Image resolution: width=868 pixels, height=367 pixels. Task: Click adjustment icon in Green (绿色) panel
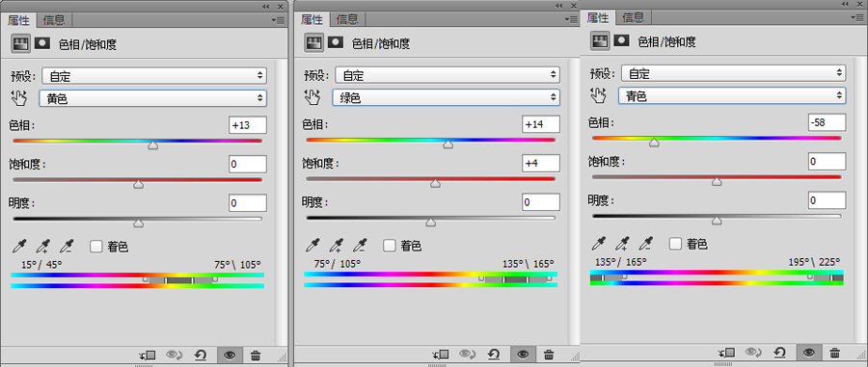(x=313, y=42)
